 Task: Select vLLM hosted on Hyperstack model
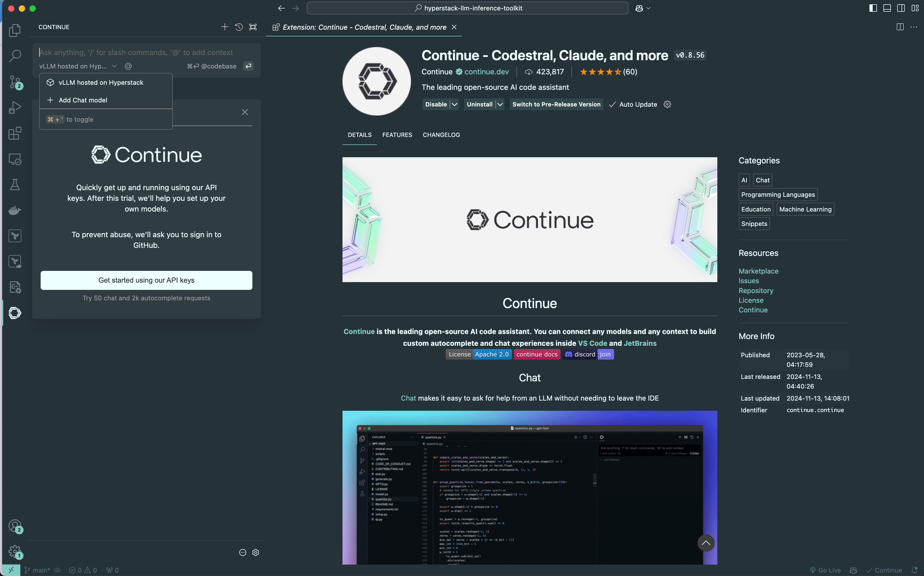click(106, 82)
